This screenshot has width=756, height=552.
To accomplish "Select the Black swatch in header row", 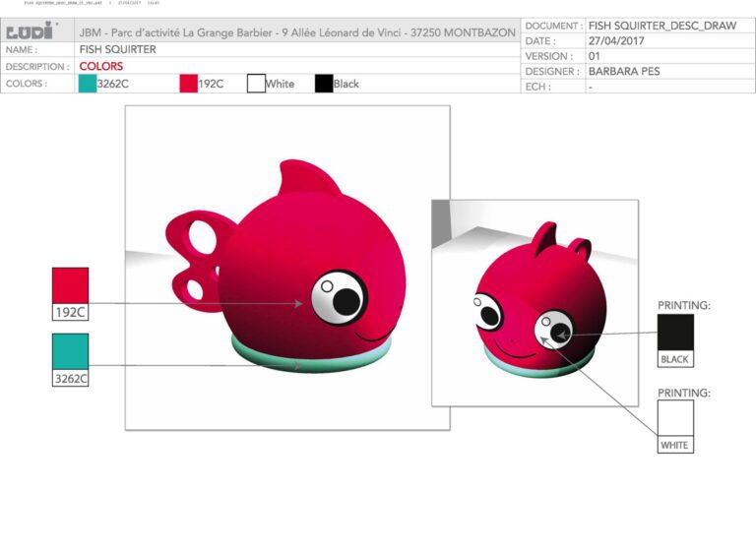I will (324, 84).
